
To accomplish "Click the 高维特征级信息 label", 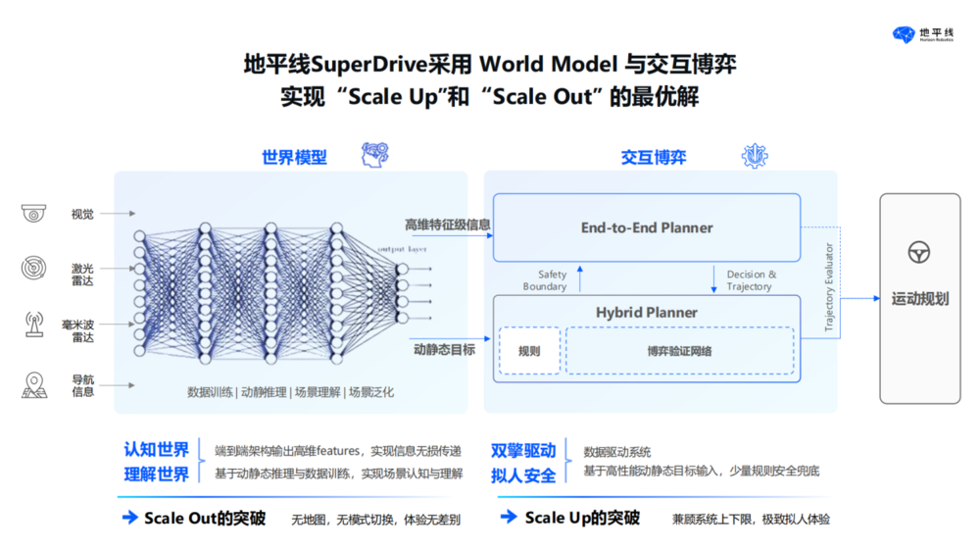I will point(448,225).
